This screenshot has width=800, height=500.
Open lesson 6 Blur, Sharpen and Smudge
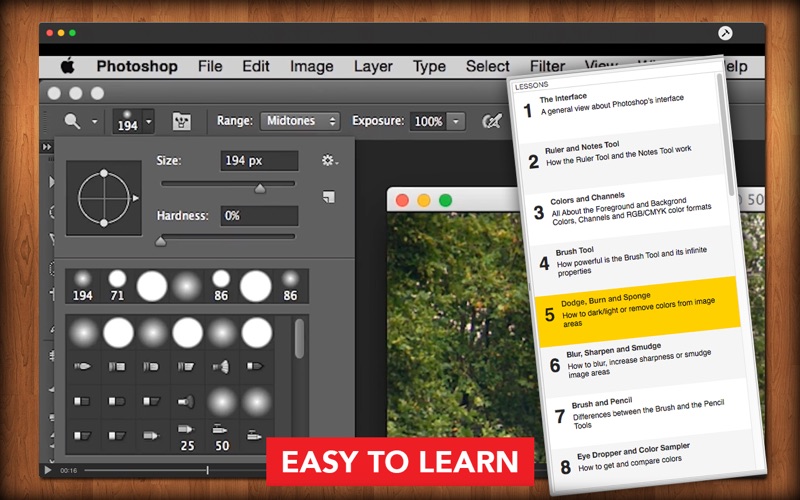(x=642, y=362)
